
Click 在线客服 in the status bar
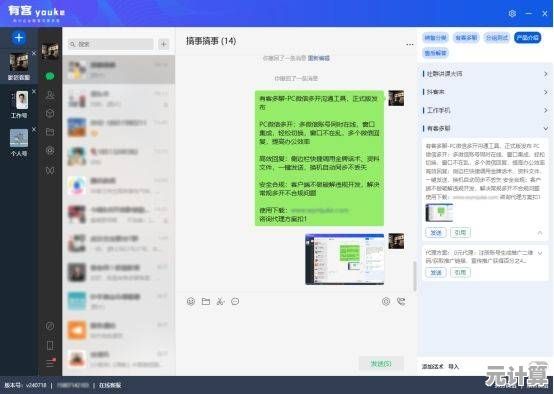[110, 385]
